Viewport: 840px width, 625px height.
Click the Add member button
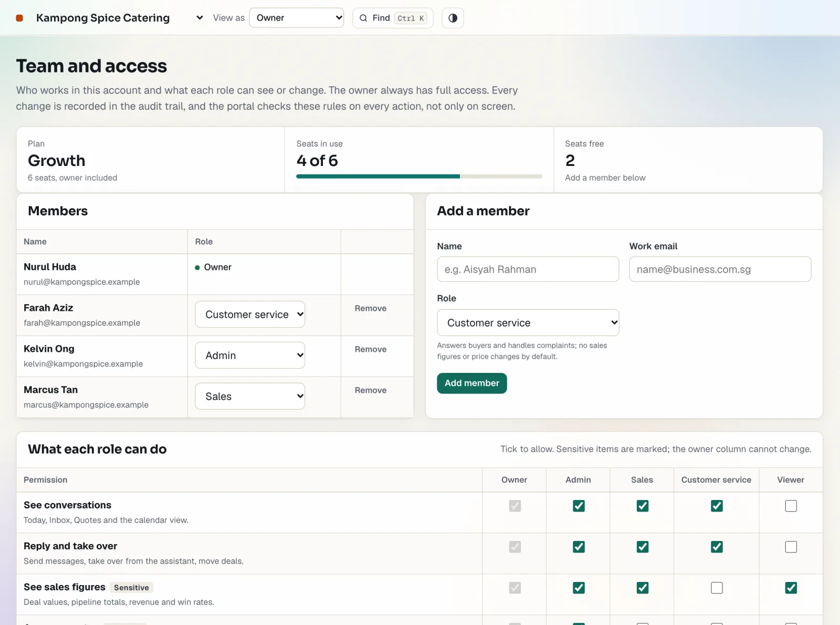[472, 383]
